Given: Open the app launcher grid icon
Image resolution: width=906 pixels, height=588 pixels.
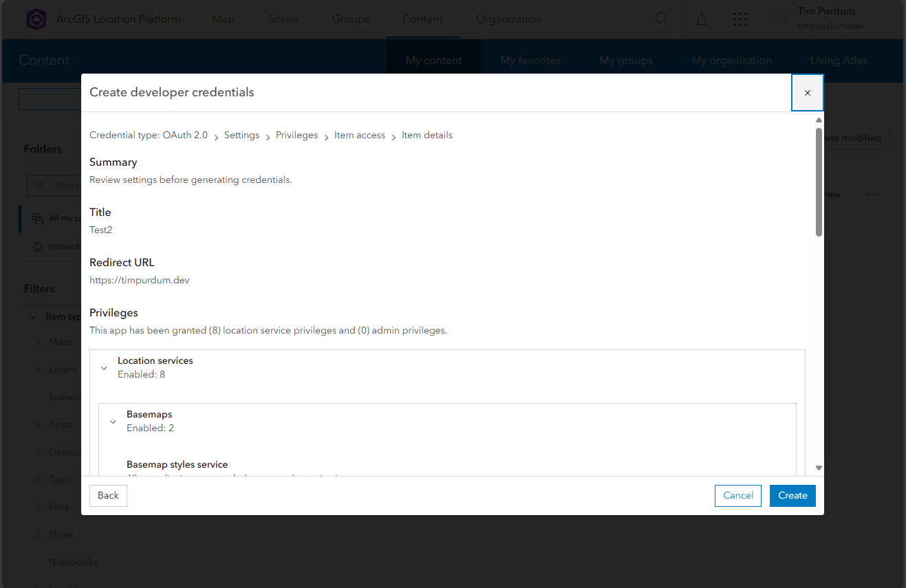Looking at the screenshot, I should (x=740, y=19).
